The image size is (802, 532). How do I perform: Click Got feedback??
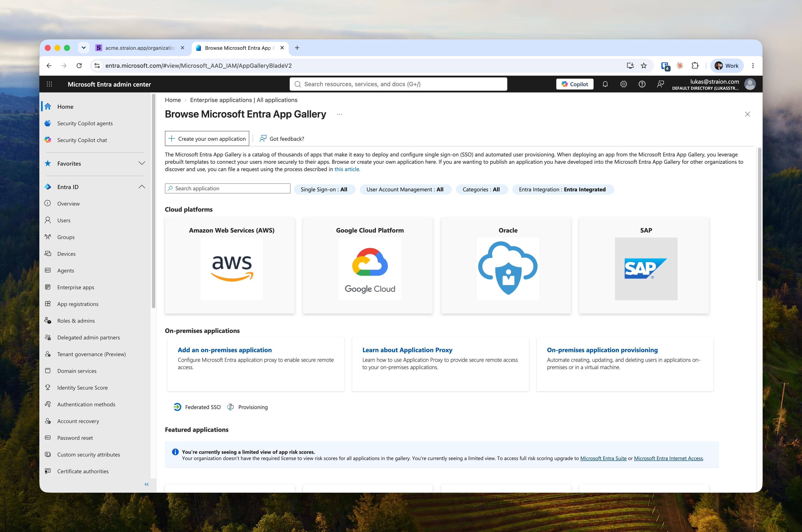[281, 138]
